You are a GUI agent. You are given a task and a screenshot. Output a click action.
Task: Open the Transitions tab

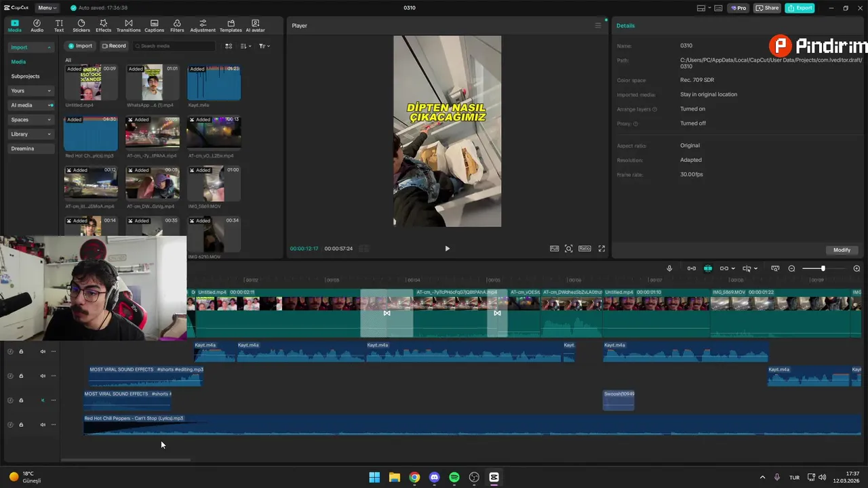pyautogui.click(x=128, y=26)
